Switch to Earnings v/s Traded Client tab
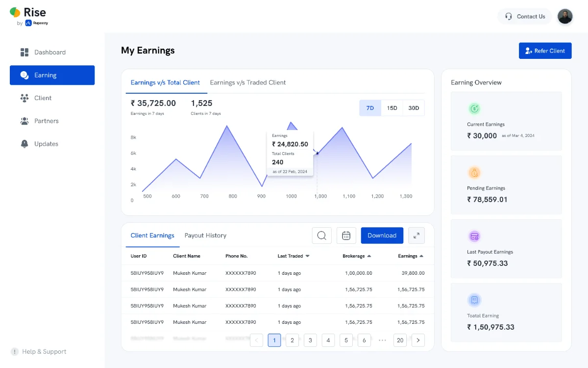The image size is (588, 368). coord(248,82)
